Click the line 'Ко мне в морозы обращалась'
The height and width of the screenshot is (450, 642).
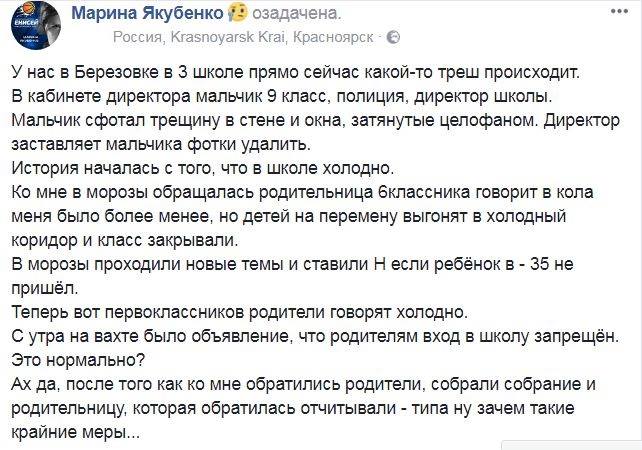click(x=302, y=192)
